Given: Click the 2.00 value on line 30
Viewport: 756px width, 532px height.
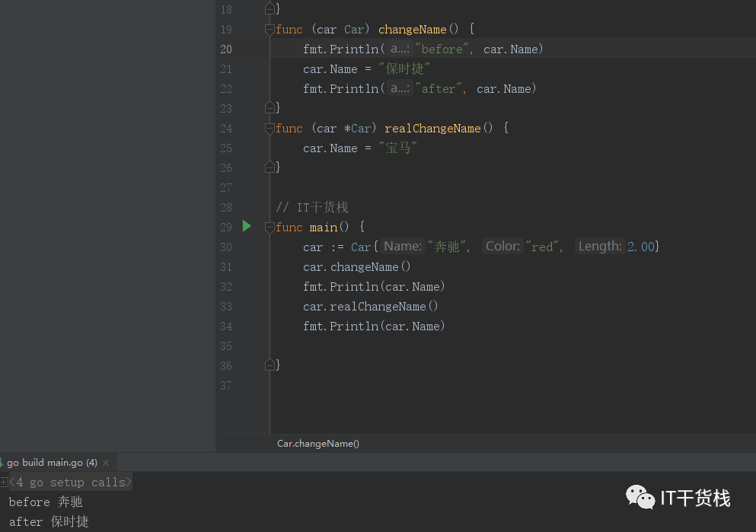Looking at the screenshot, I should [641, 247].
